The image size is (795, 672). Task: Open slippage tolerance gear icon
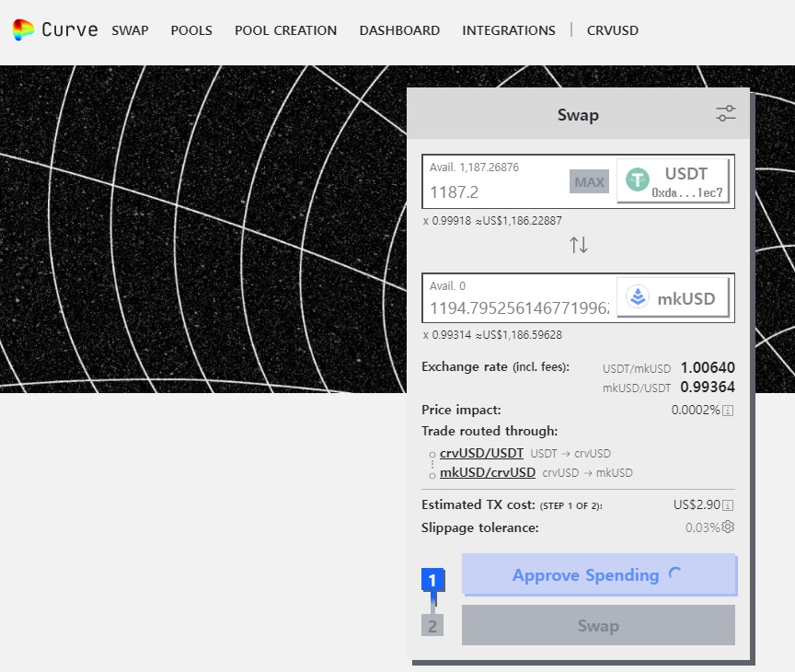[728, 527]
